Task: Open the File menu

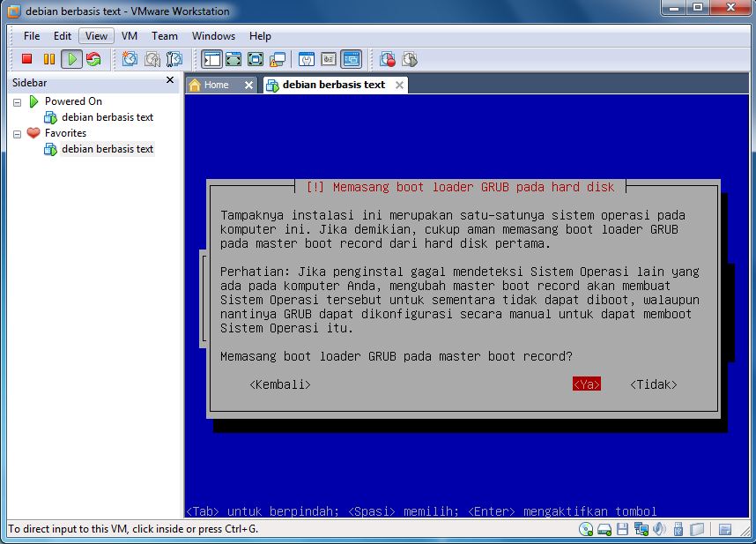Action: click(32, 36)
